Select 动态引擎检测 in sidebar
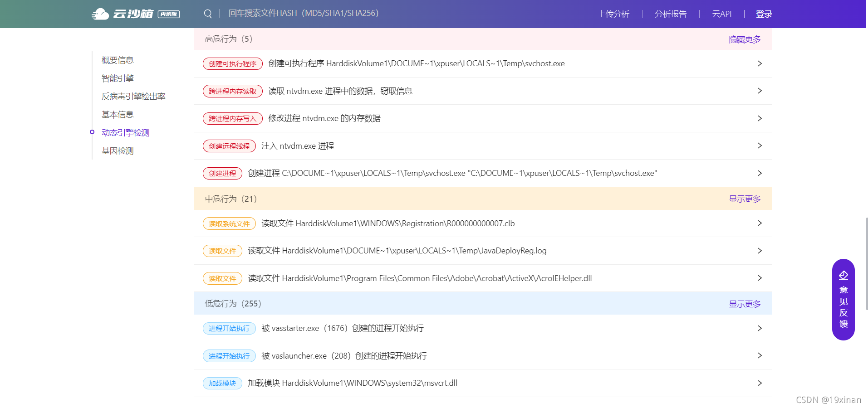This screenshot has height=408, width=868. [x=126, y=133]
